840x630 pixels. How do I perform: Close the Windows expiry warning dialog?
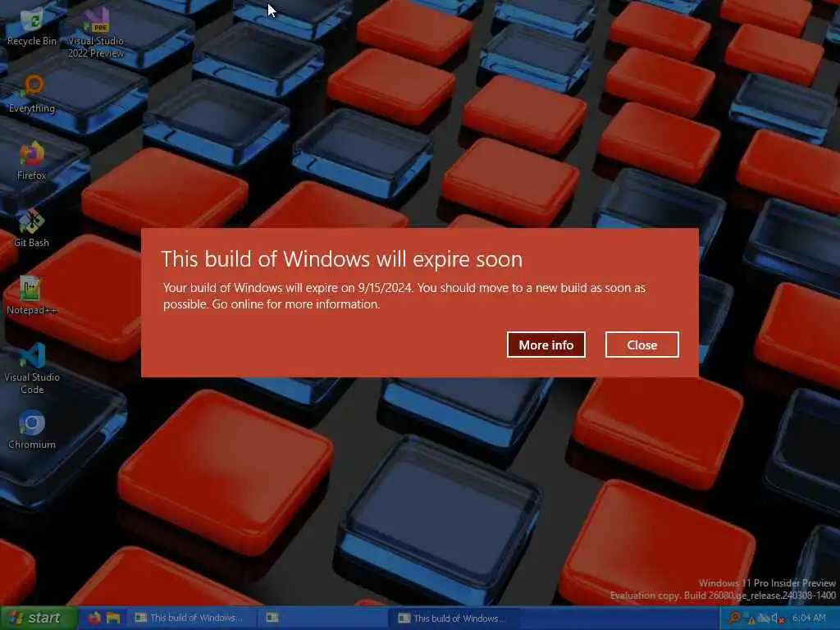click(641, 345)
